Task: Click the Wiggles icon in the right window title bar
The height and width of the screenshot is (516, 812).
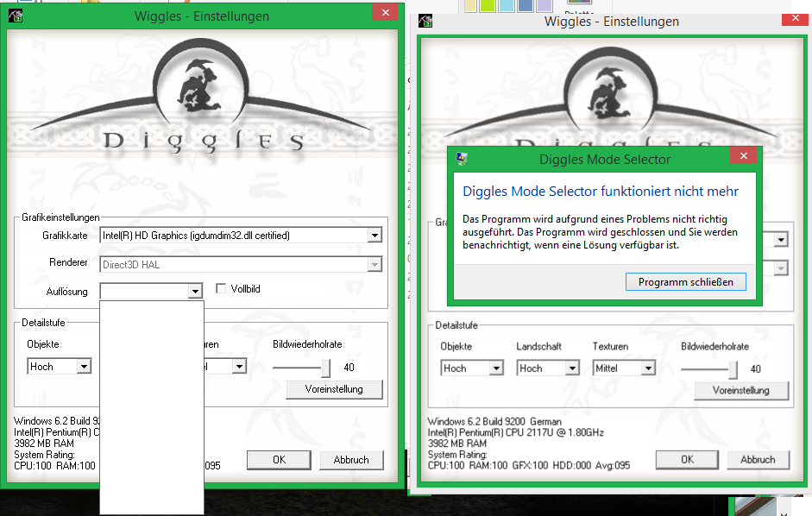Action: 428,22
